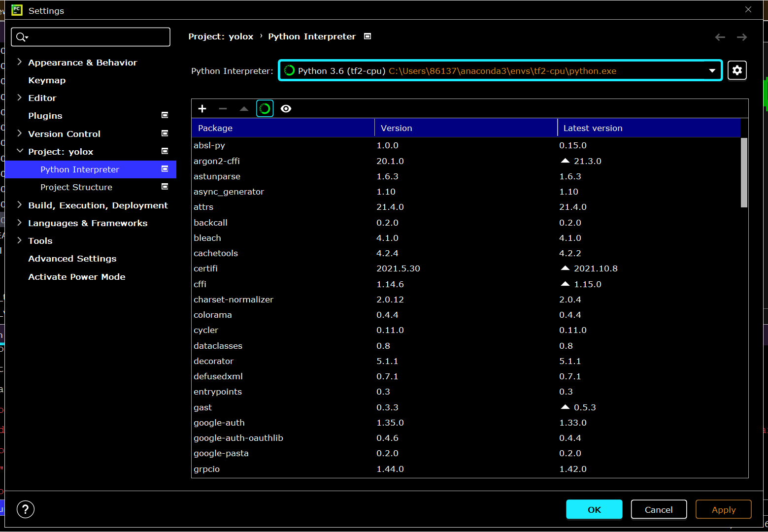
Task: Click the OK button
Action: 594,509
